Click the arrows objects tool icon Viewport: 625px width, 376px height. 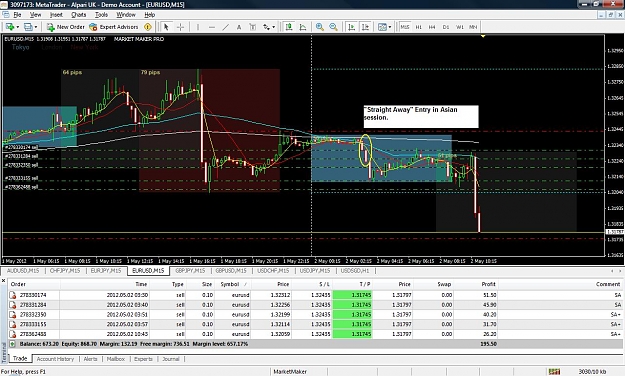266,27
